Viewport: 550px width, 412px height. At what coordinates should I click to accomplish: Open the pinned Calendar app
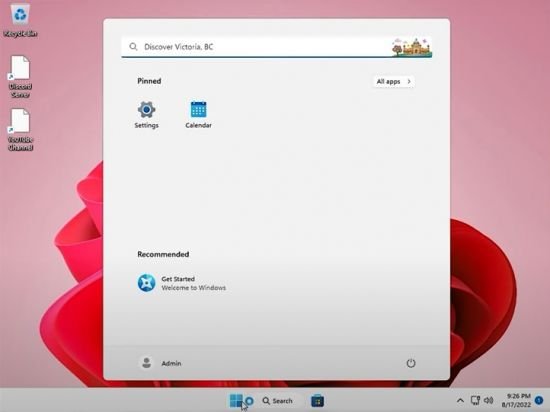coord(198,115)
